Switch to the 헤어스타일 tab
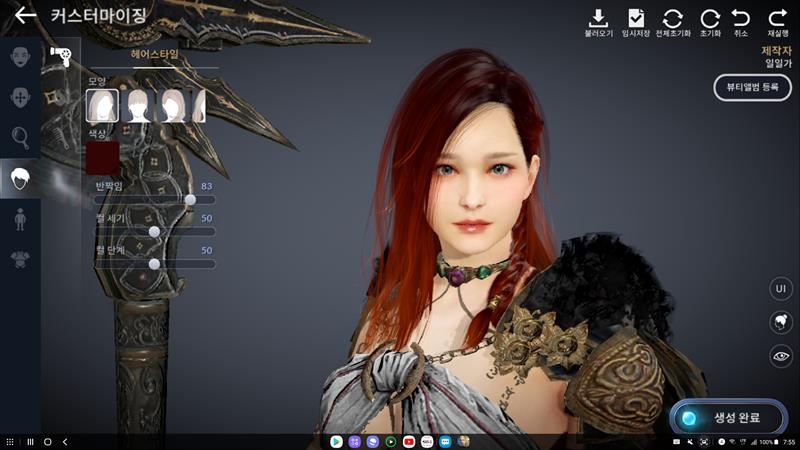Viewport: 800px width, 450px height. click(155, 54)
